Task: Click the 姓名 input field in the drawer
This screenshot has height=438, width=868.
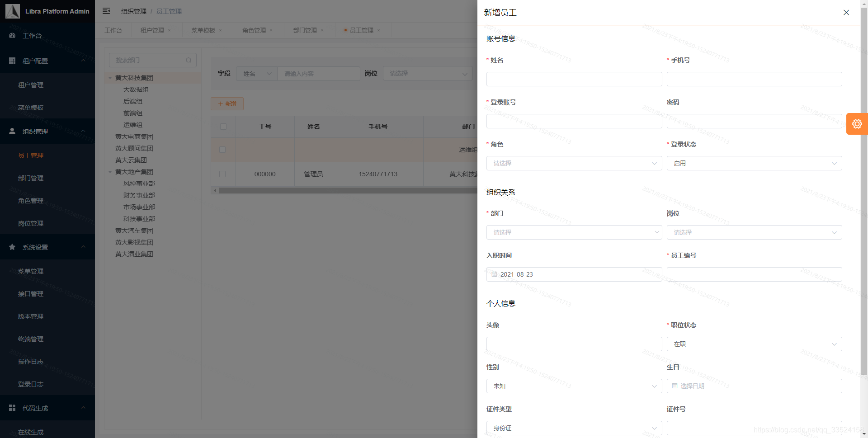Action: coord(573,79)
